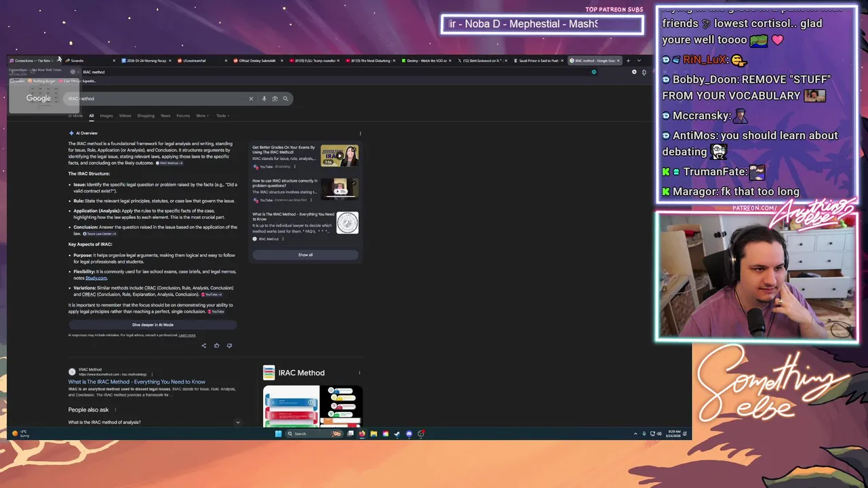Switch to the News results tab
This screenshot has width=868, height=488.
pyautogui.click(x=165, y=116)
